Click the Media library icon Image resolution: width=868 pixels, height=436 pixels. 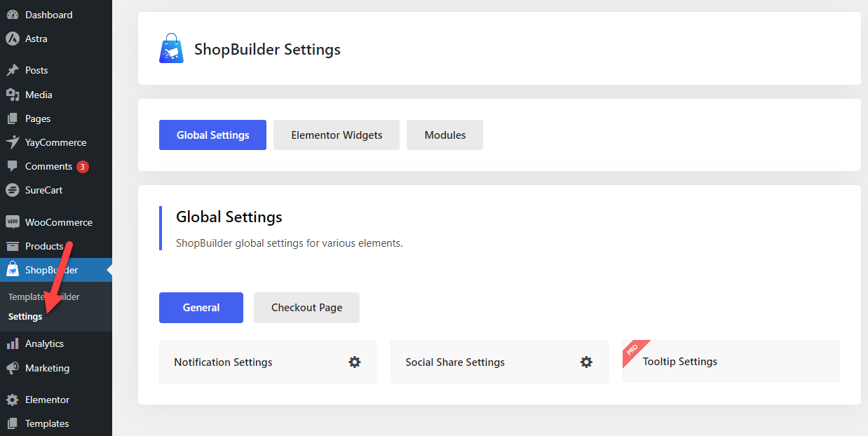coord(12,95)
